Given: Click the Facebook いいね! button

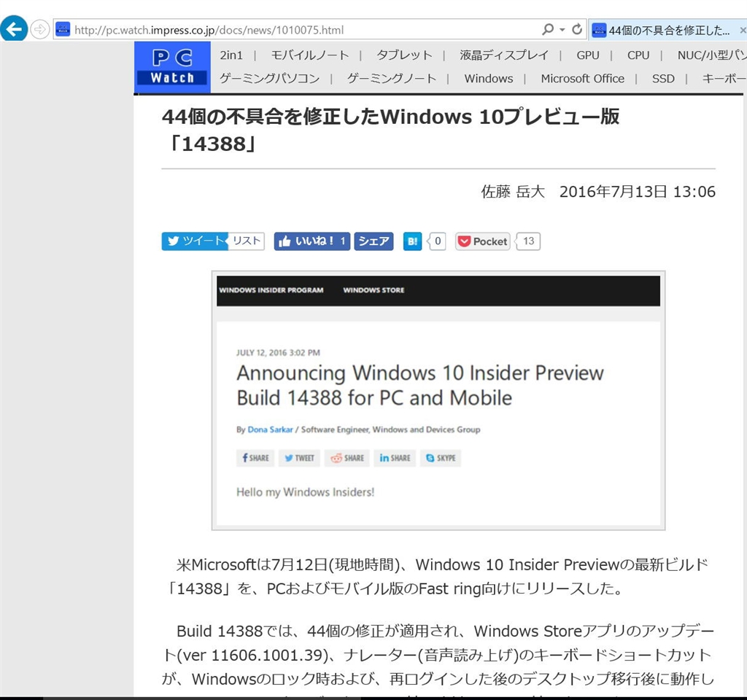Looking at the screenshot, I should click(312, 241).
